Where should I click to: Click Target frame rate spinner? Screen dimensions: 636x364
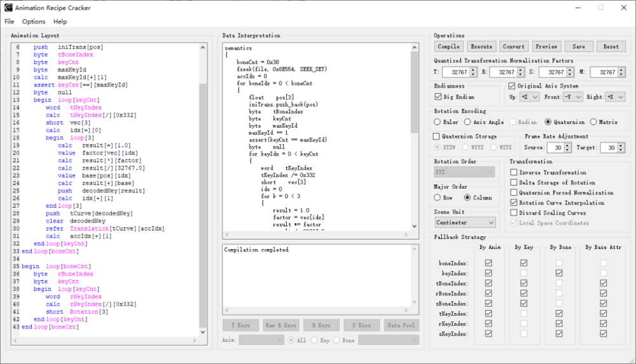pos(621,147)
